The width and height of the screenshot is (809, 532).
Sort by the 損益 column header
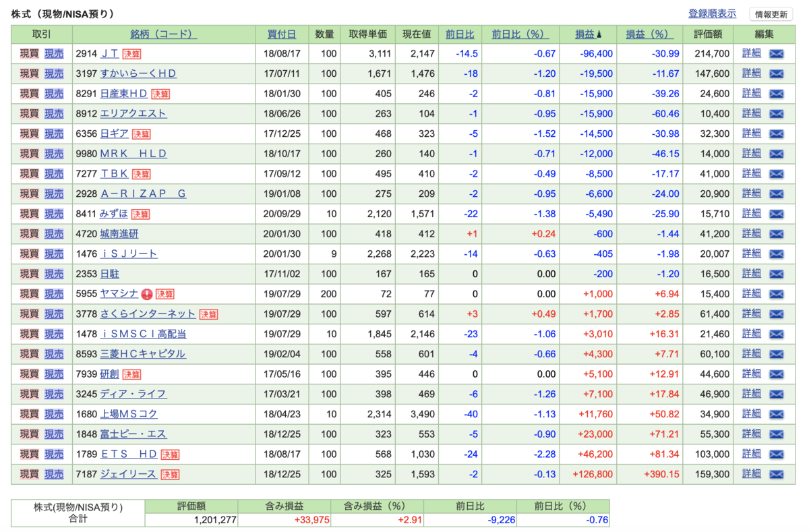pos(589,34)
